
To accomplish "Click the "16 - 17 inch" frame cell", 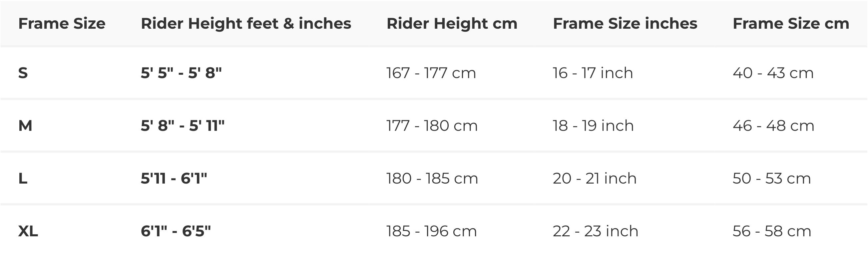I will 593,73.
